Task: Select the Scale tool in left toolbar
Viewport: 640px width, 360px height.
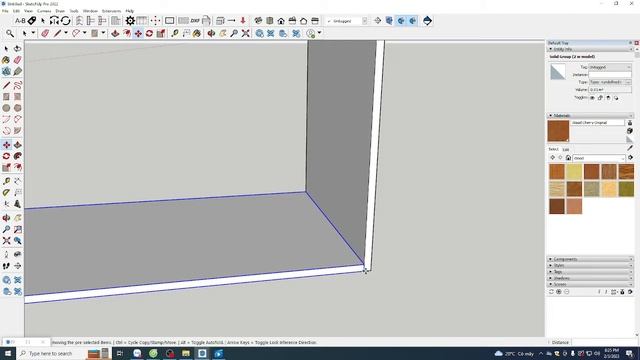Action: [7, 167]
